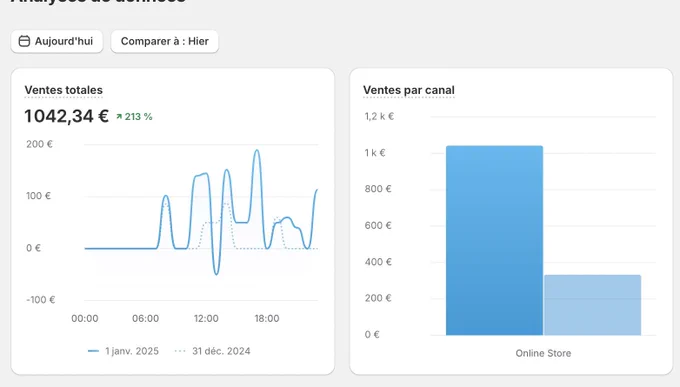
Task: Click the 00:00 time axis label
Action: [85, 318]
